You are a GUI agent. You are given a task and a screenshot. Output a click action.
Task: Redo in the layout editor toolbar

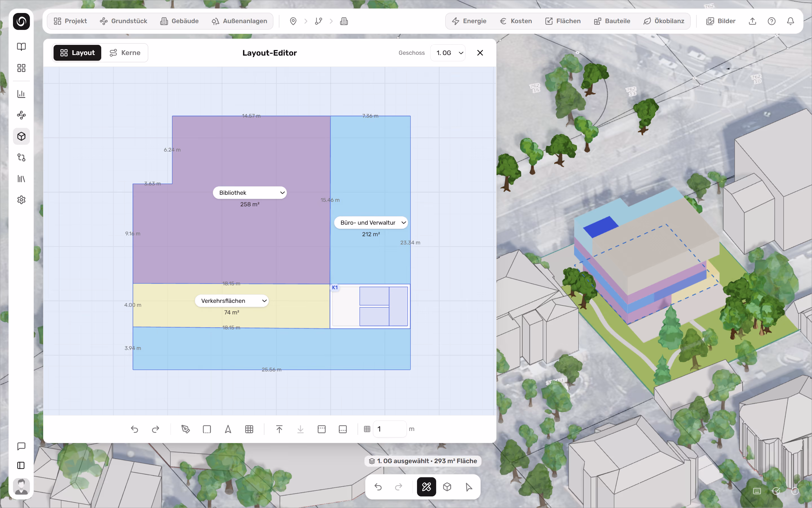coord(155,429)
